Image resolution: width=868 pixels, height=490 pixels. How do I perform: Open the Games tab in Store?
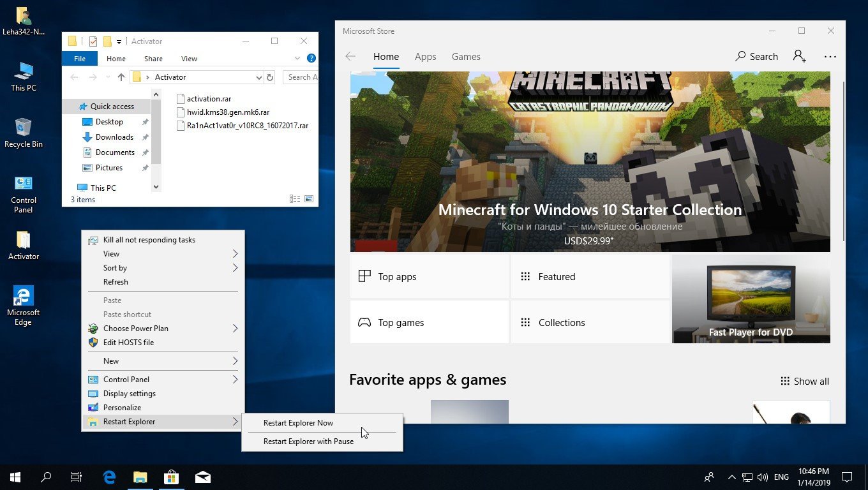click(x=466, y=57)
